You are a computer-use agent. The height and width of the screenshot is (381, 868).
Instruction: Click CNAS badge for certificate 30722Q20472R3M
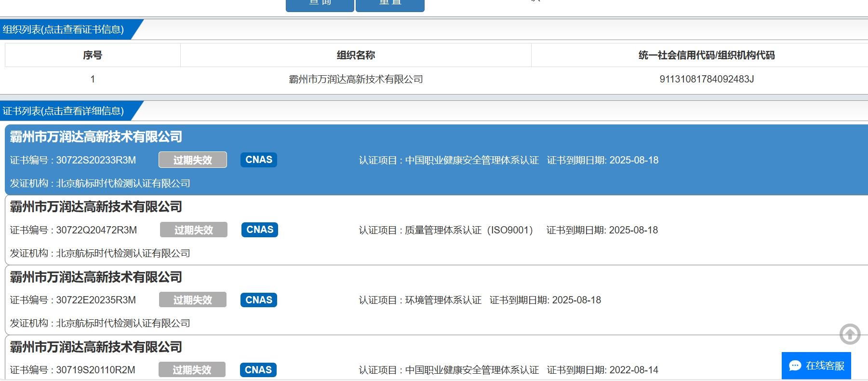(x=260, y=230)
